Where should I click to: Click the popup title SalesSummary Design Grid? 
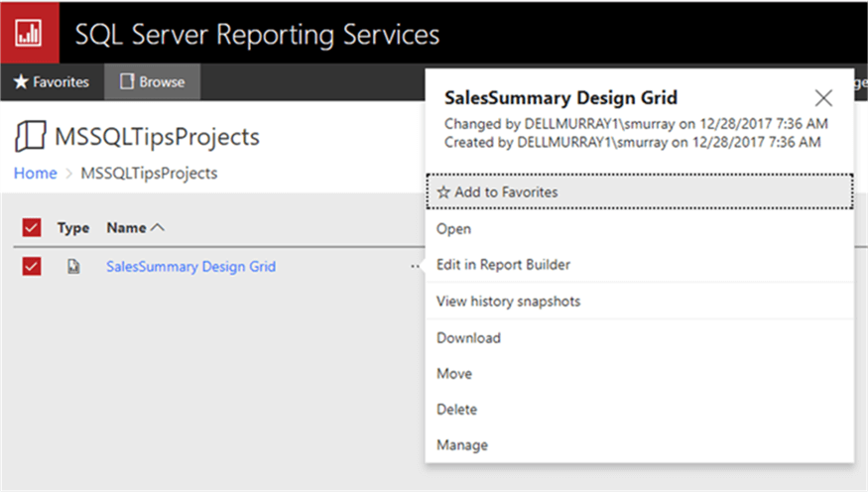pos(560,98)
